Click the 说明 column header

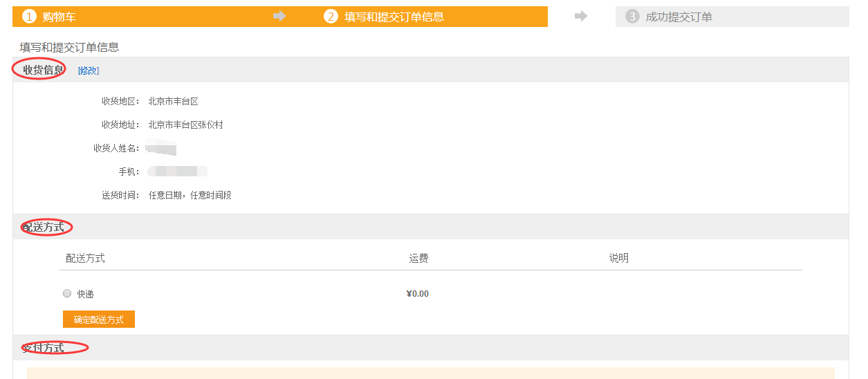coord(618,259)
